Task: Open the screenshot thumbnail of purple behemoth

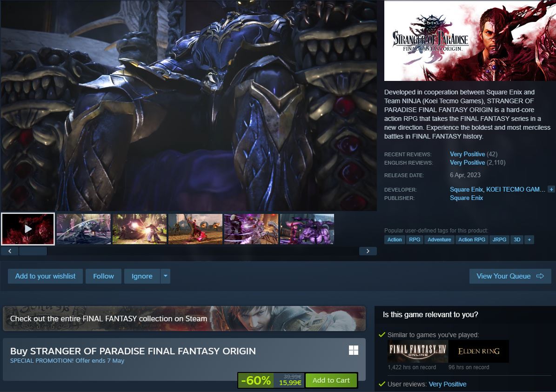Action: pyautogui.click(x=307, y=229)
